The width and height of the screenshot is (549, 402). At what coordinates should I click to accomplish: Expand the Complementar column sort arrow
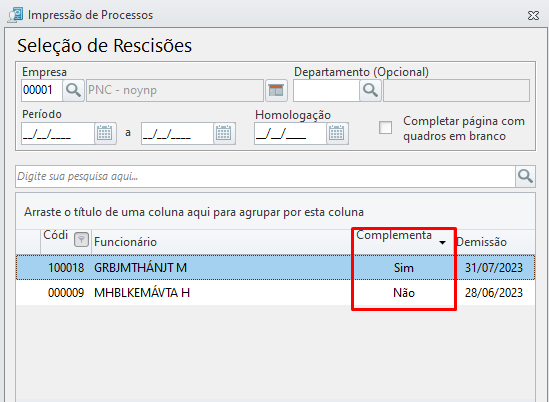click(442, 242)
